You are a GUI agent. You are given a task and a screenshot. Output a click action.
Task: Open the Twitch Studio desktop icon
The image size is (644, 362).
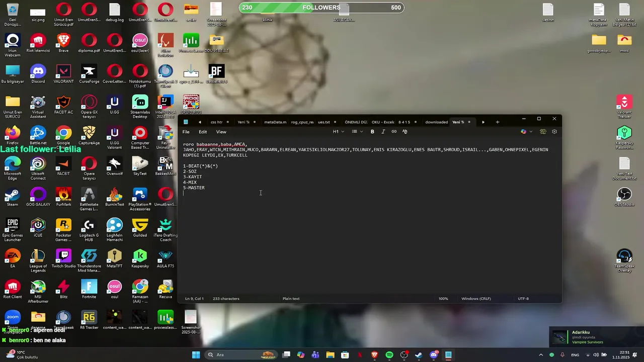coord(63,259)
